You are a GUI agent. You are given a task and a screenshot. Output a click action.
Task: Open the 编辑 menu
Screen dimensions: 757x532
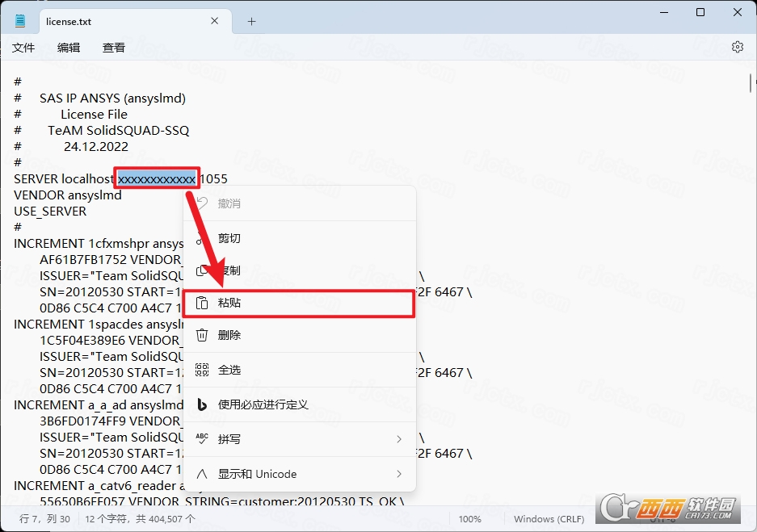click(x=69, y=48)
